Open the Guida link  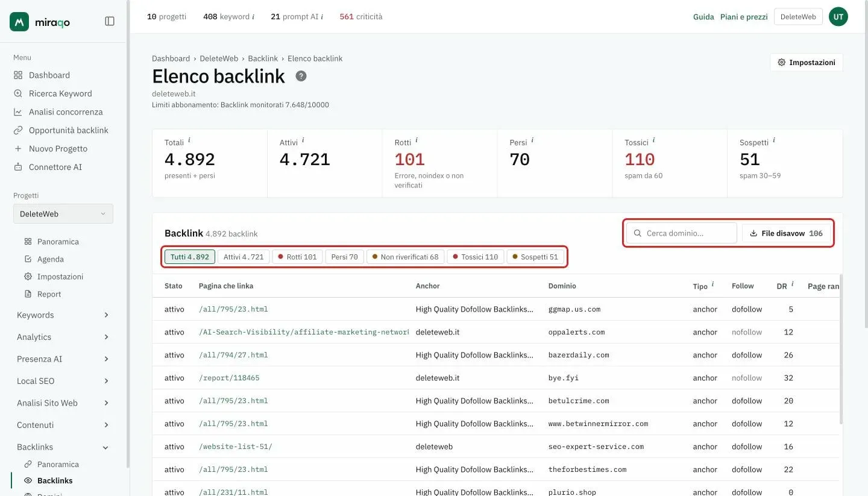tap(703, 17)
